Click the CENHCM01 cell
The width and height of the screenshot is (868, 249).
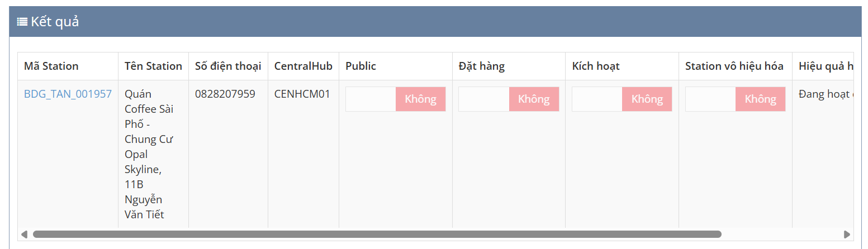pyautogui.click(x=302, y=94)
